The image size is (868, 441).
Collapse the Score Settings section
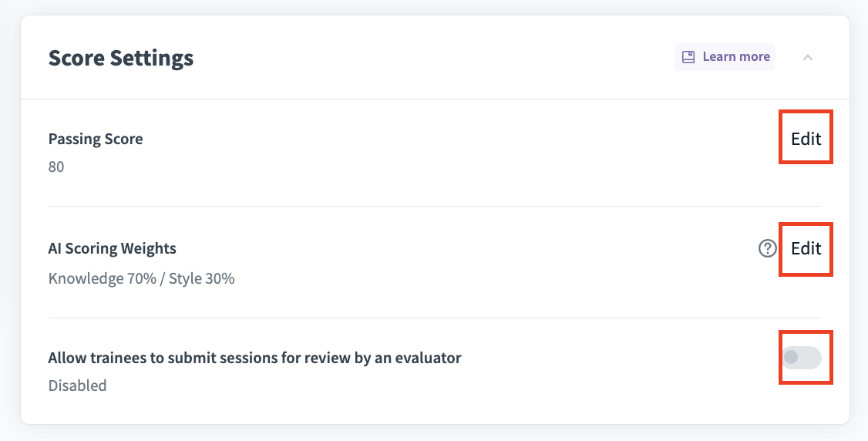808,57
